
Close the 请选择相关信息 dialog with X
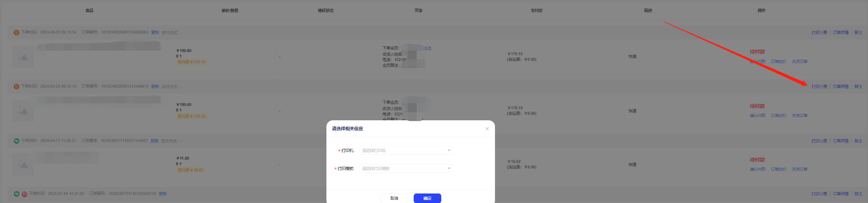[x=487, y=129]
